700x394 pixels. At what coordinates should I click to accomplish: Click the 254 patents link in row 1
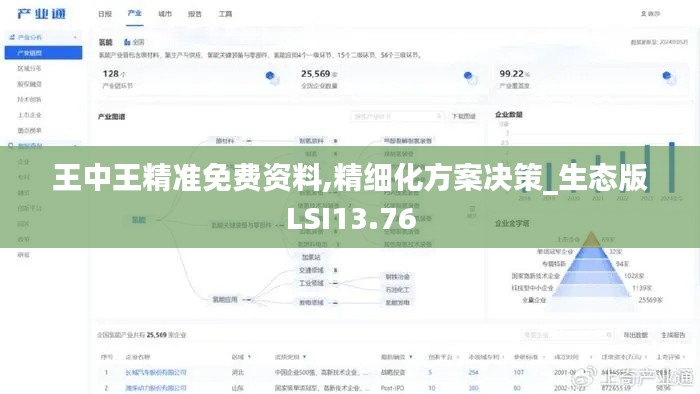tap(473, 372)
